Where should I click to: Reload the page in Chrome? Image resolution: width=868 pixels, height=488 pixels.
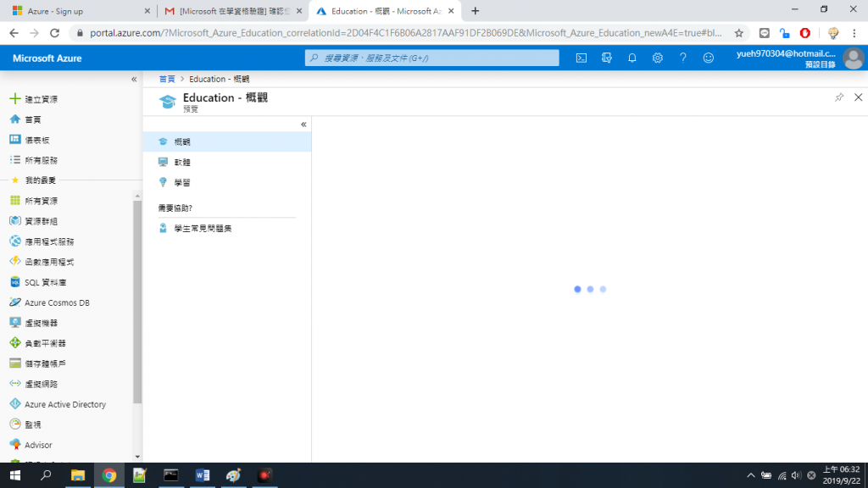[x=54, y=33]
